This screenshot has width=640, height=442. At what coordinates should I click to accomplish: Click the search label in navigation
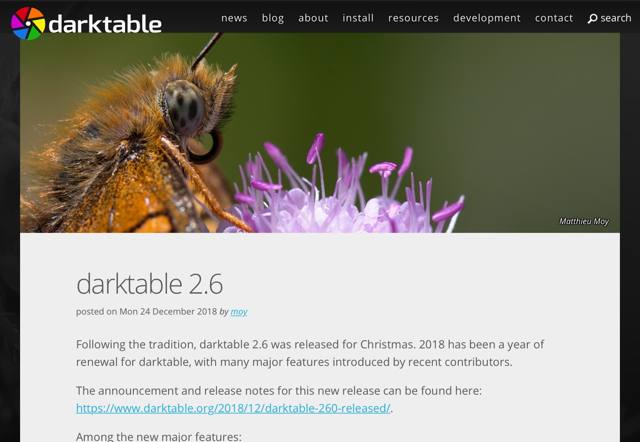[x=616, y=18]
